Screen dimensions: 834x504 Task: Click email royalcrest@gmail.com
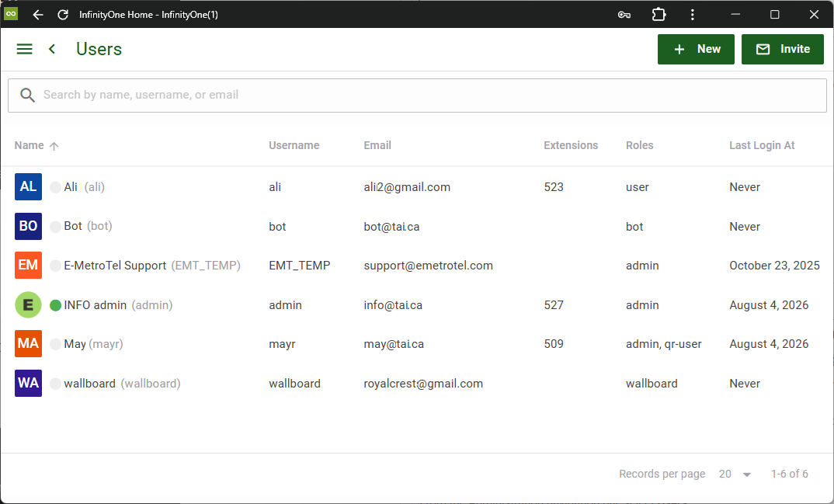(423, 384)
